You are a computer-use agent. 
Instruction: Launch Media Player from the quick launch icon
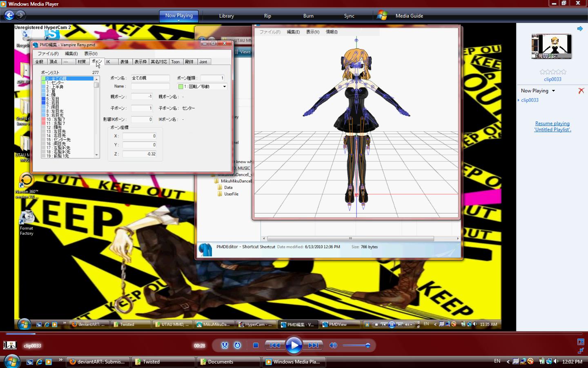coord(49,362)
